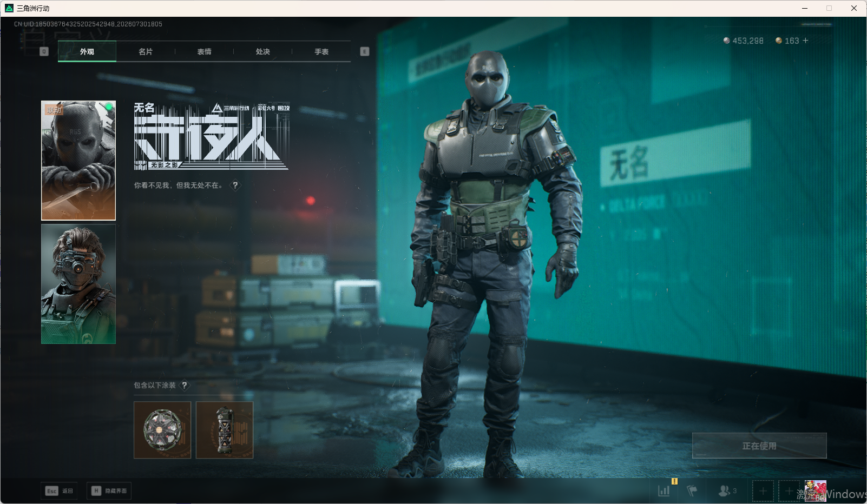867x504 pixels.
Task: Switch to the 名片 tab
Action: pos(146,51)
